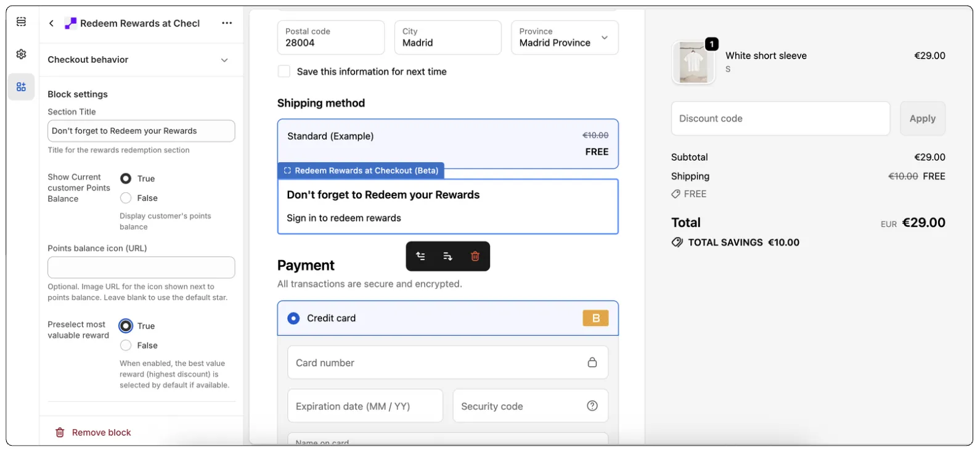The image size is (980, 450).
Task: Click the White short sleeve product thumbnail
Action: pyautogui.click(x=693, y=63)
